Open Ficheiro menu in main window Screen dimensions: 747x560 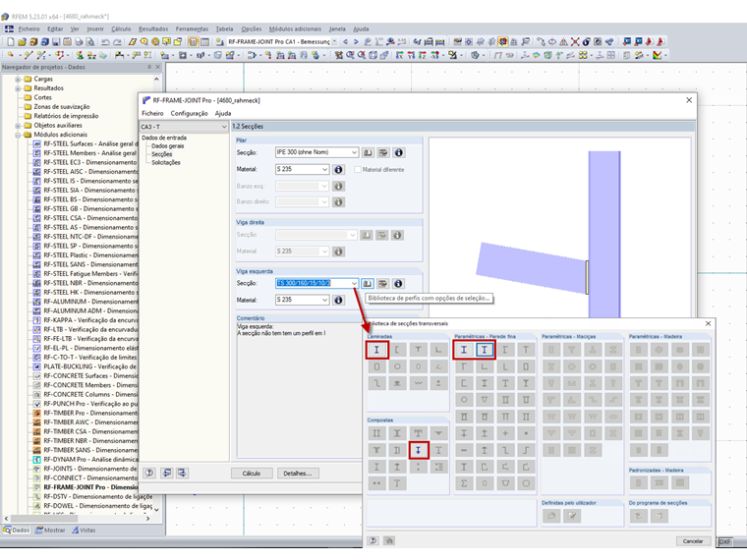click(29, 29)
